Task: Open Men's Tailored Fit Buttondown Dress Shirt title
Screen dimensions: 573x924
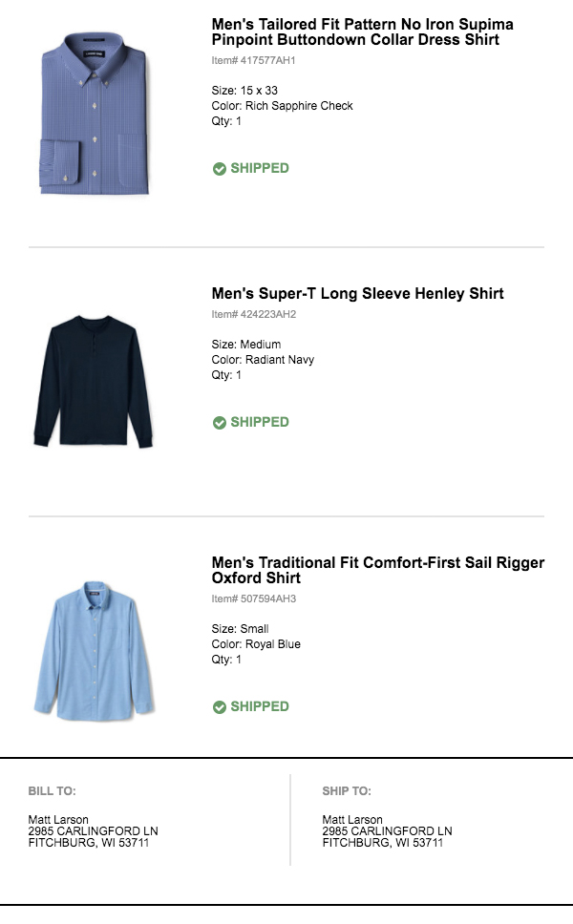Action: 362,32
